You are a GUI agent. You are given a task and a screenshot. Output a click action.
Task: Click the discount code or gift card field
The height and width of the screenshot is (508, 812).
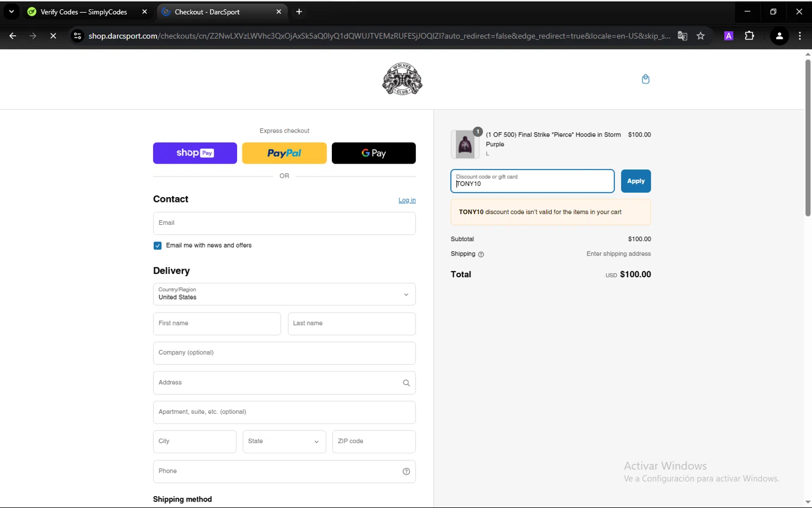point(532,181)
